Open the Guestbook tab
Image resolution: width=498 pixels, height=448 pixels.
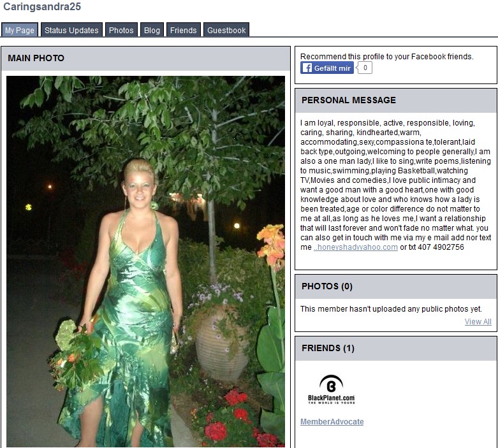coord(226,30)
